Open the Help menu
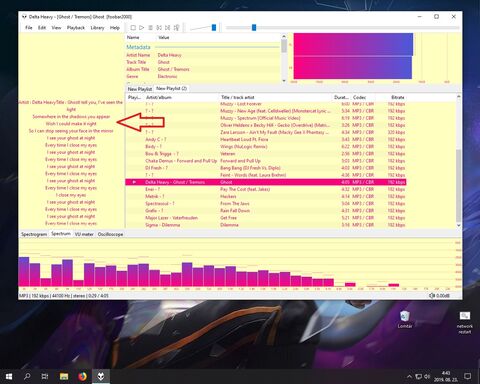This screenshot has height=384, width=480. pos(115,28)
